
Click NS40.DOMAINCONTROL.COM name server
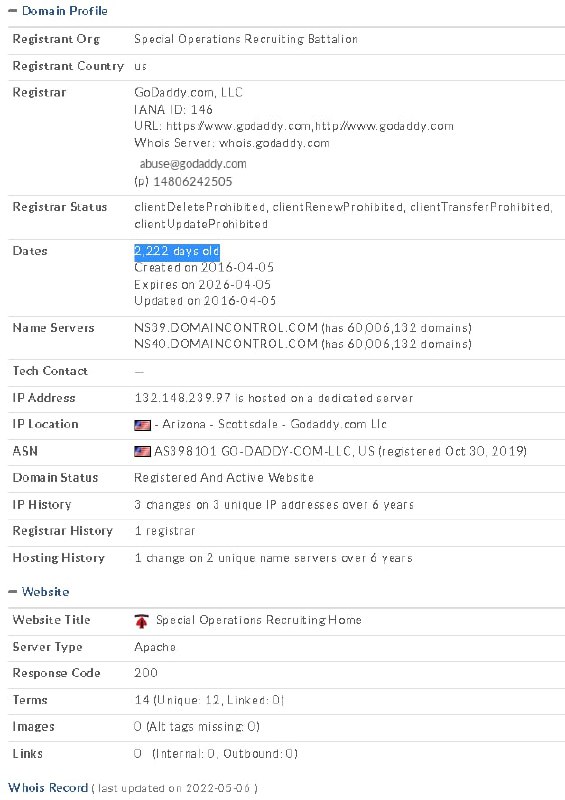pyautogui.click(x=226, y=344)
